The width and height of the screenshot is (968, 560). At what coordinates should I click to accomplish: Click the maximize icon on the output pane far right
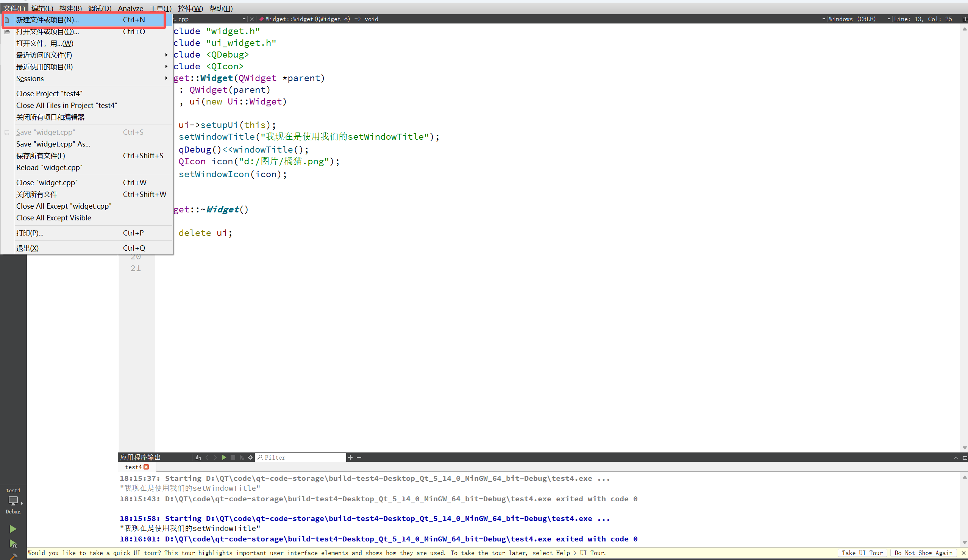coord(965,457)
